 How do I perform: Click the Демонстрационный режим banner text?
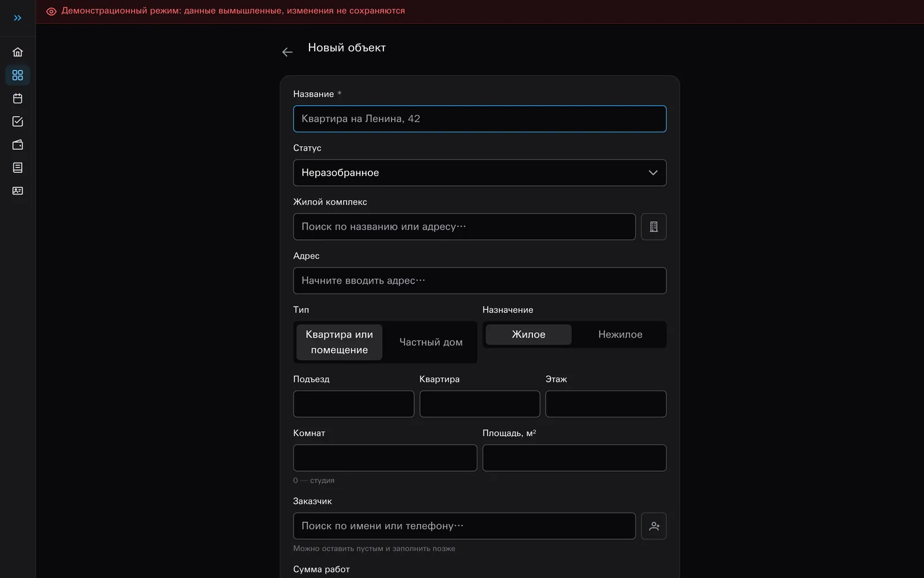pos(233,11)
